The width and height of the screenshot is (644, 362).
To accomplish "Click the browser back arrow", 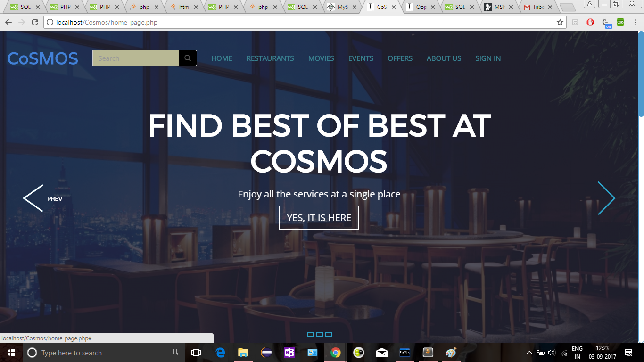I will pyautogui.click(x=8, y=22).
